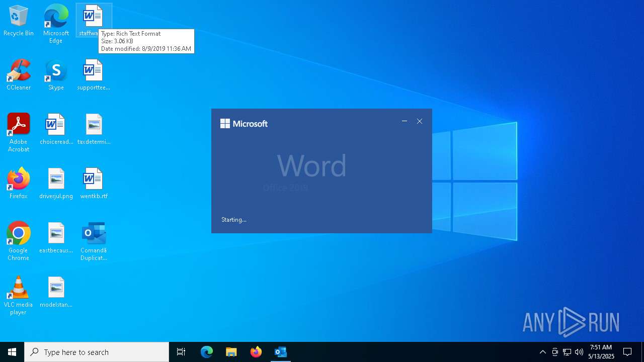Close the Word splash screen
The height and width of the screenshot is (362, 644).
(420, 121)
